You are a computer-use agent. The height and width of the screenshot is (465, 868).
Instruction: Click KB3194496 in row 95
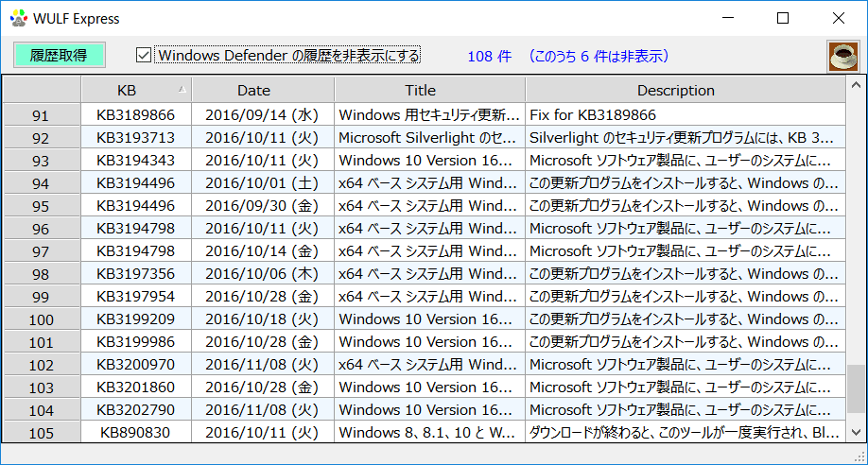tap(136, 205)
